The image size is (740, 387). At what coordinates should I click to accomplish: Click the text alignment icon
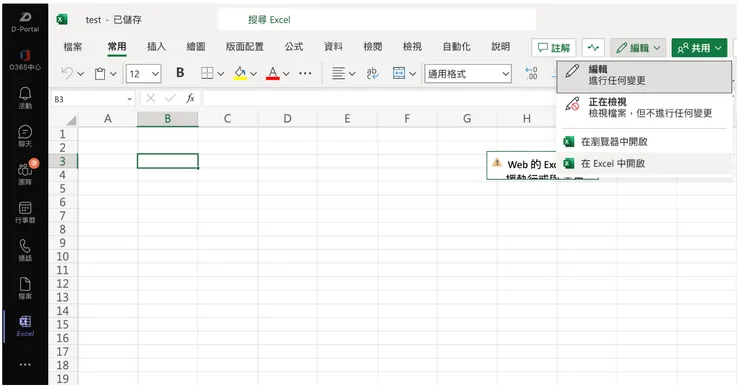338,73
